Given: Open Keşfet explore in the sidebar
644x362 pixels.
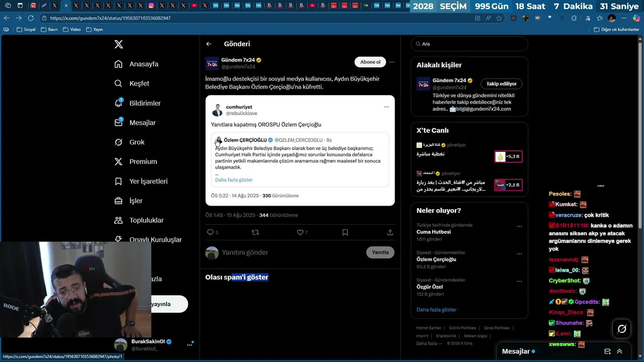Looking at the screenshot, I should point(132,83).
